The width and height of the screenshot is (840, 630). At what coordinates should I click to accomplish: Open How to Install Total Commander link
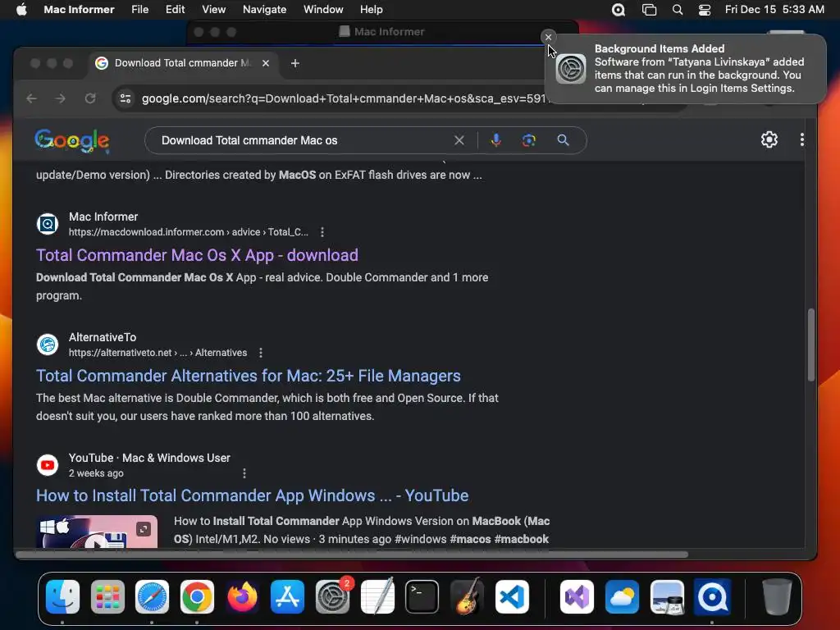252,495
